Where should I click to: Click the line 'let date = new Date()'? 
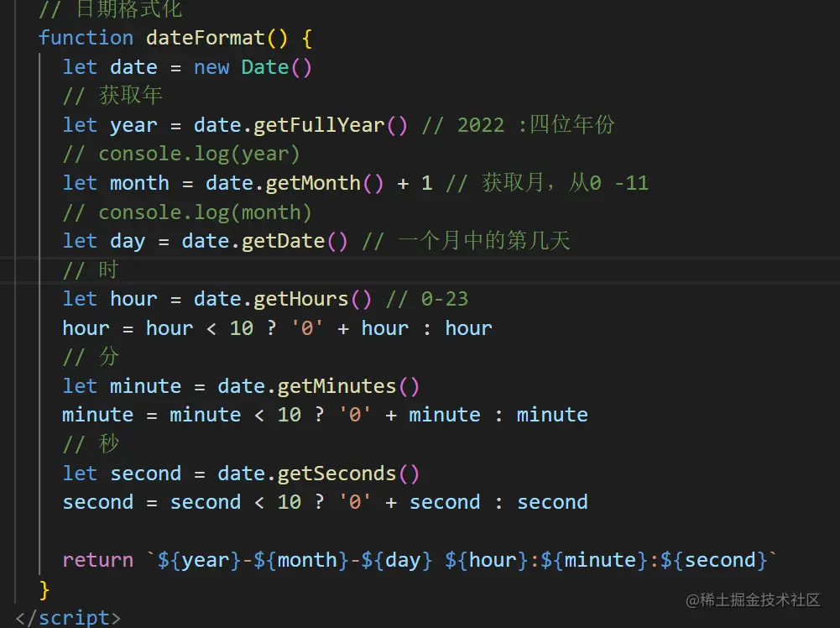tap(187, 67)
